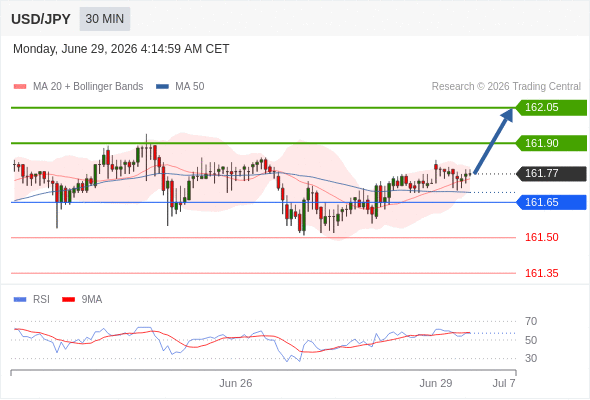Click the red MA 20 legend swatch
590x400 pixels.
(x=20, y=87)
